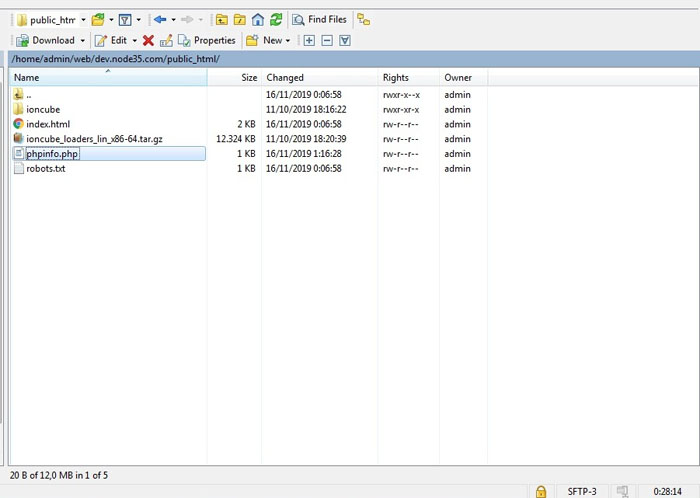
Task: Click the size 12.324 KB cell
Action: coord(236,139)
